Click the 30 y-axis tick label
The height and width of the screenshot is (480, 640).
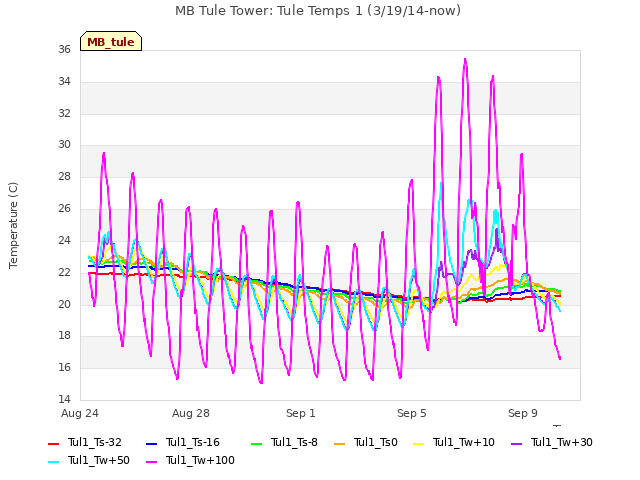(64, 145)
